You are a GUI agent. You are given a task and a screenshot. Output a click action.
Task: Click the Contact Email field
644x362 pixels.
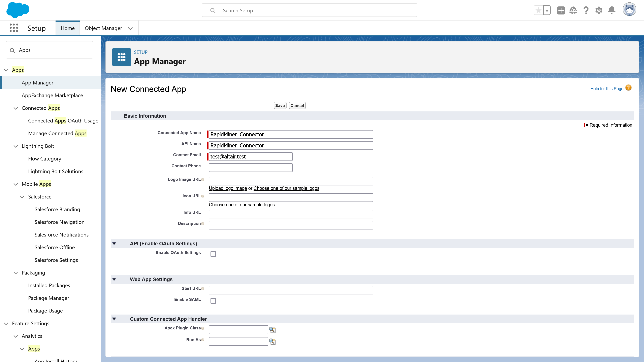(251, 156)
